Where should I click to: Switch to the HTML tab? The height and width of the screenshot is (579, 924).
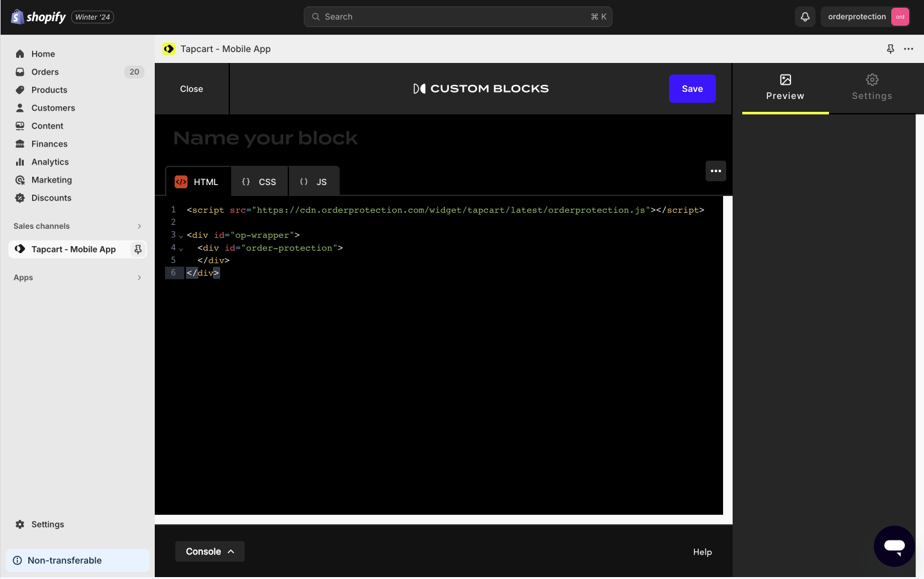[x=198, y=182]
